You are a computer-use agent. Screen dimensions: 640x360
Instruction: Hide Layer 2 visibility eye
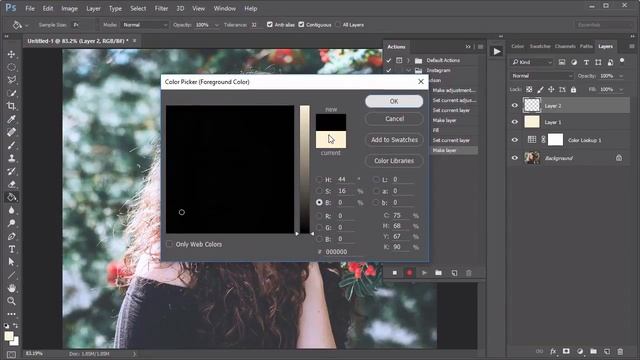(x=515, y=105)
